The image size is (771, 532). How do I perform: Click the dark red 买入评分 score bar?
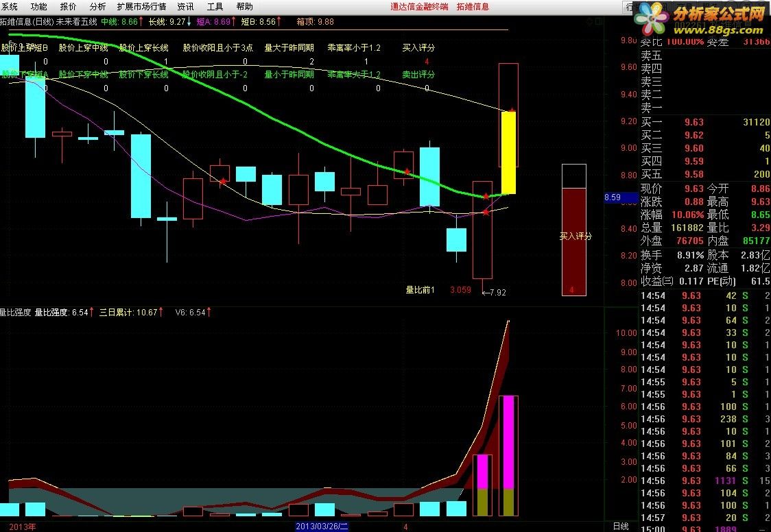(574, 242)
